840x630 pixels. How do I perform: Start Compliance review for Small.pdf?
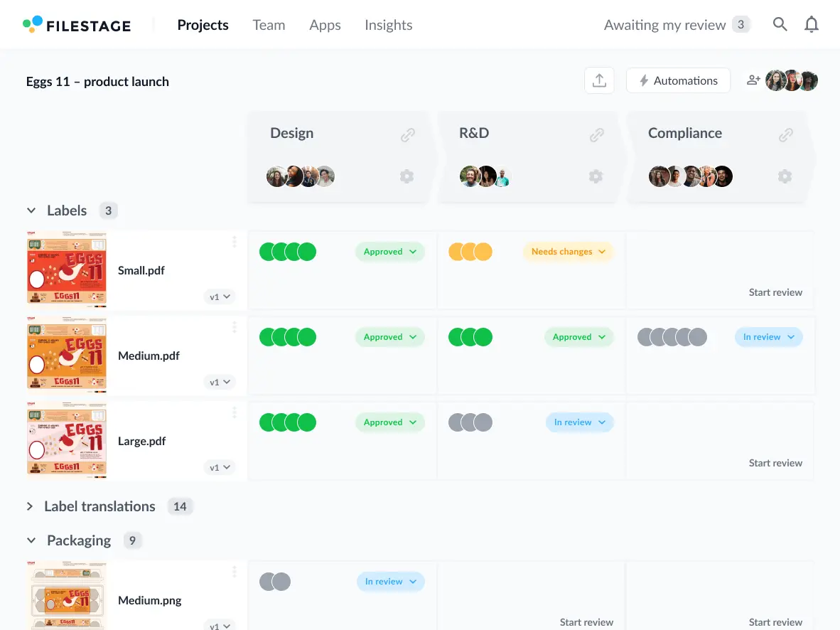pyautogui.click(x=775, y=292)
